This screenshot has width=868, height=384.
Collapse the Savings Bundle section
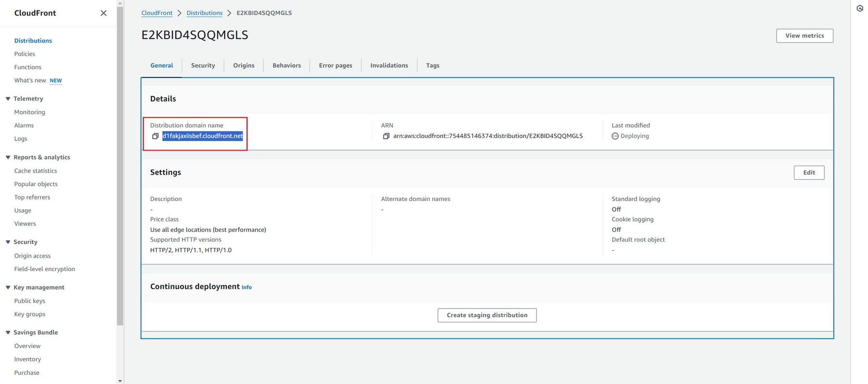point(8,333)
